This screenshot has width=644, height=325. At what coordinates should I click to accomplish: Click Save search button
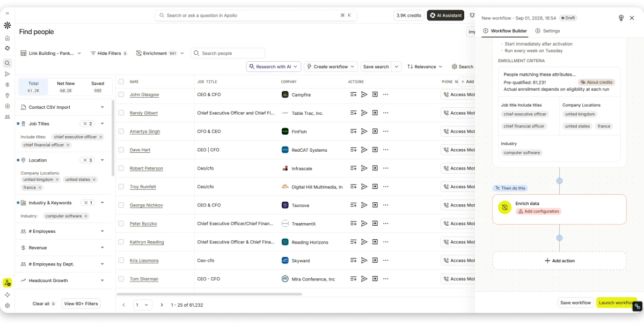(376, 67)
